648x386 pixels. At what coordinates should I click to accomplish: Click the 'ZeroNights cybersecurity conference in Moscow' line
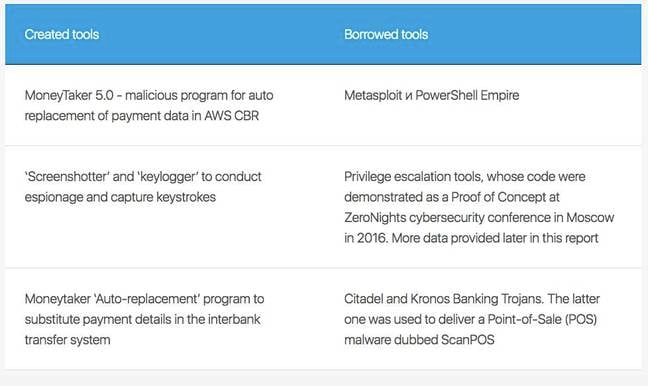click(479, 217)
